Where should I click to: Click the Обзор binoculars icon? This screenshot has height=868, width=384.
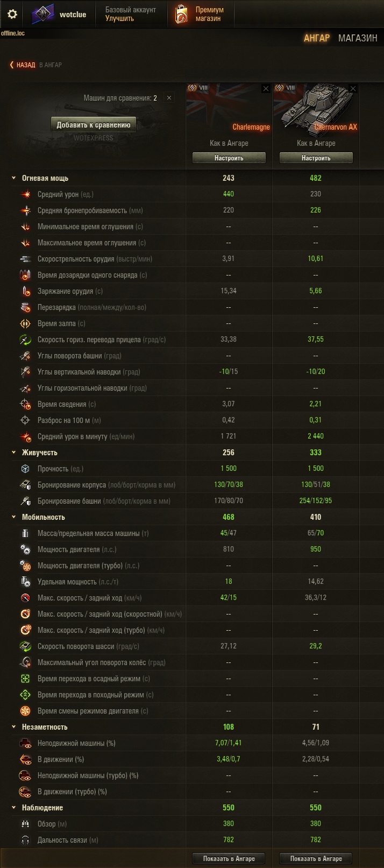[x=25, y=824]
